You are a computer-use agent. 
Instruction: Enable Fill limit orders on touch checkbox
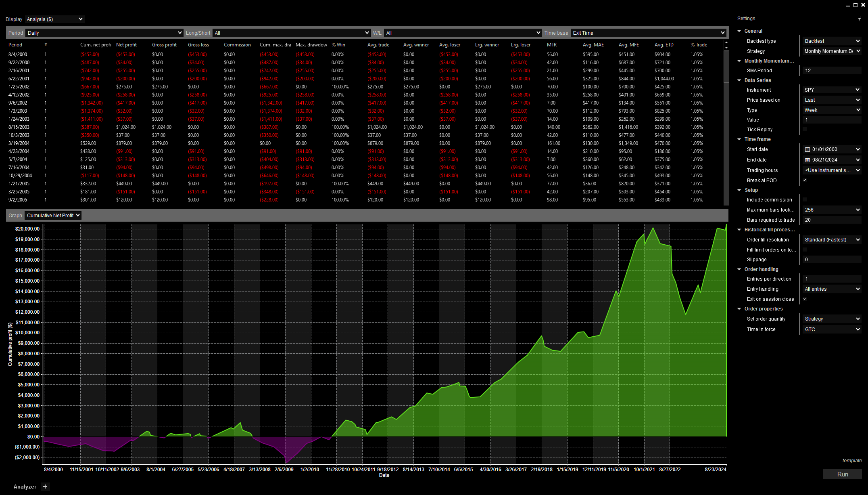pos(805,250)
